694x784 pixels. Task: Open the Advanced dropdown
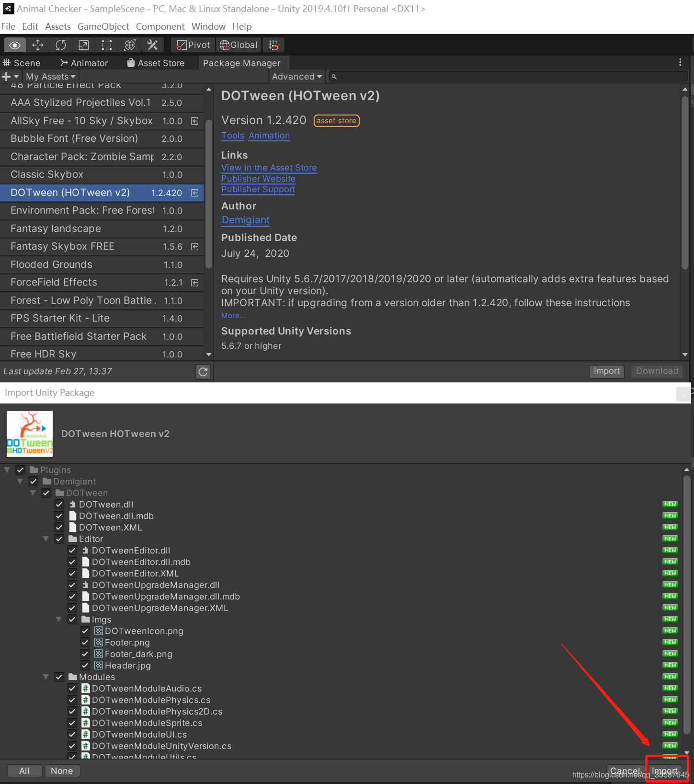[x=297, y=77]
